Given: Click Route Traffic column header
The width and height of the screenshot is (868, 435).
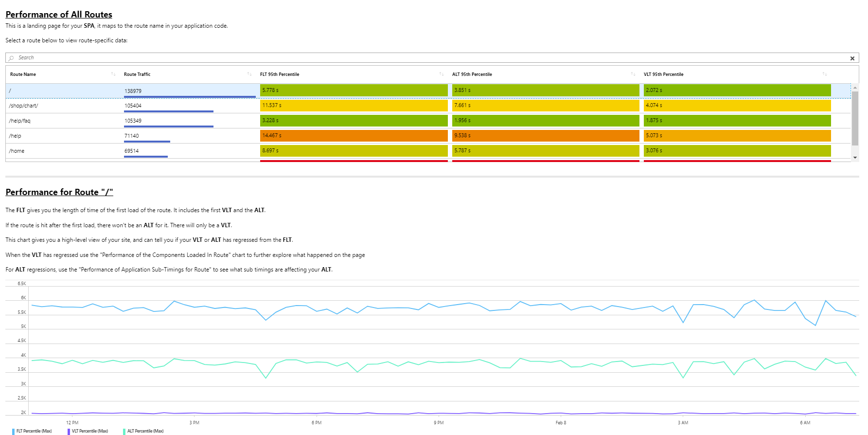Looking at the screenshot, I should tap(137, 74).
